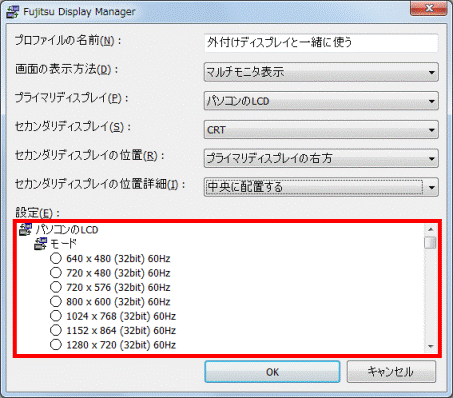Click the キャンセル button
The width and height of the screenshot is (453, 398).
click(x=391, y=372)
